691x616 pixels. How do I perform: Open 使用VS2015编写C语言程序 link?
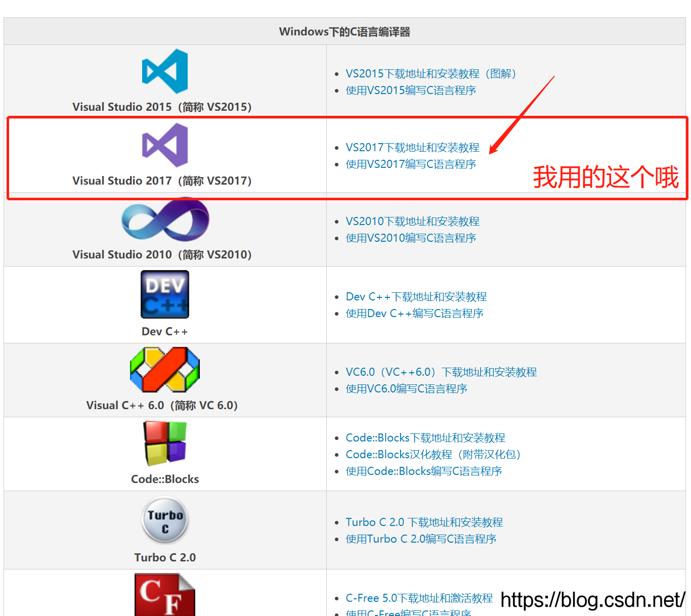[x=411, y=91]
